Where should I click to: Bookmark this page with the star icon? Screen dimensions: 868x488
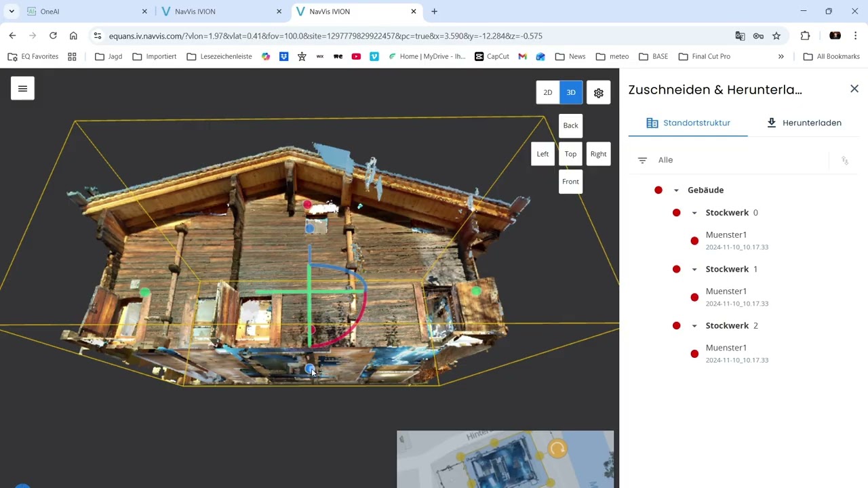pos(776,36)
